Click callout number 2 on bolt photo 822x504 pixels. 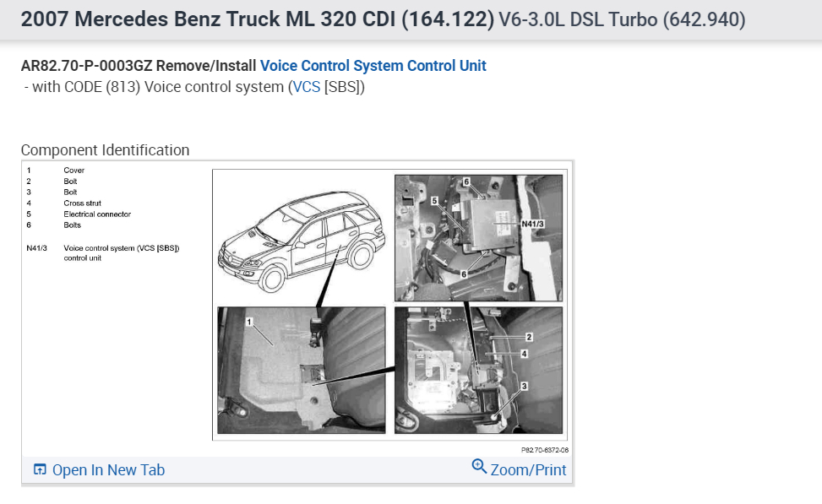click(x=529, y=337)
